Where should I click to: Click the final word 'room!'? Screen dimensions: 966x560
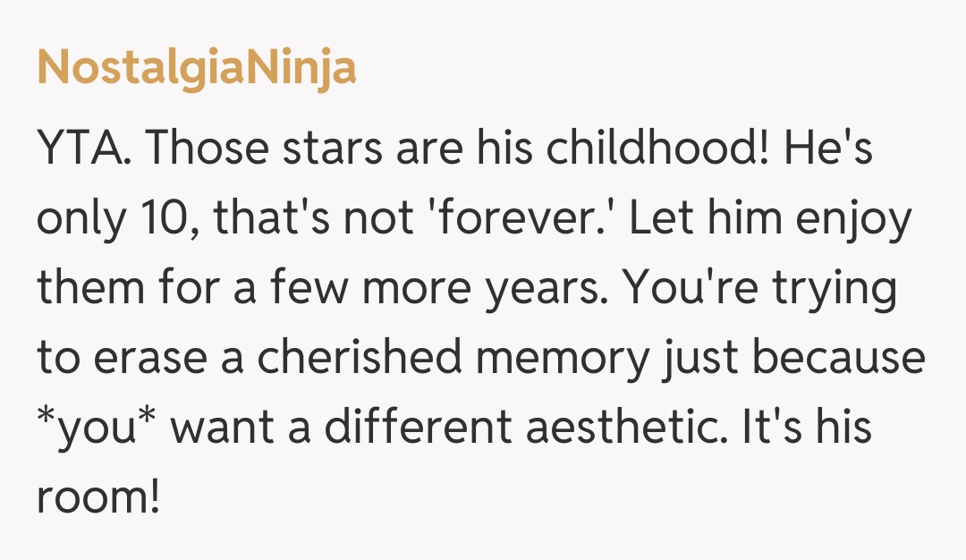point(97,496)
